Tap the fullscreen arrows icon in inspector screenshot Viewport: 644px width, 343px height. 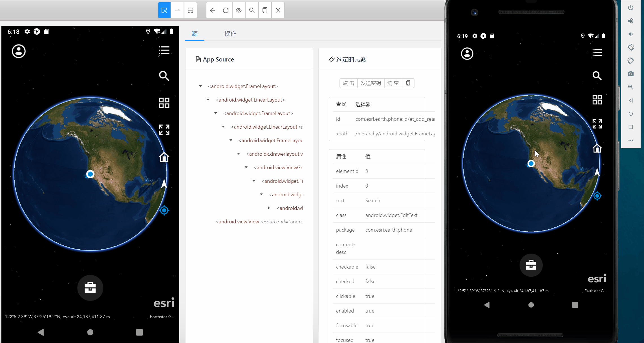click(164, 130)
